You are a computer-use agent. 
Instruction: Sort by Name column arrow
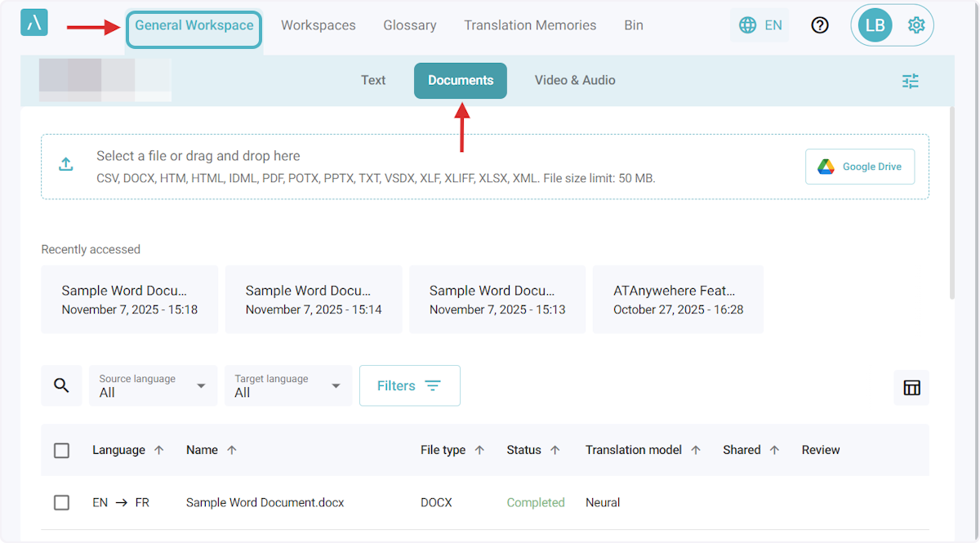[x=232, y=450]
